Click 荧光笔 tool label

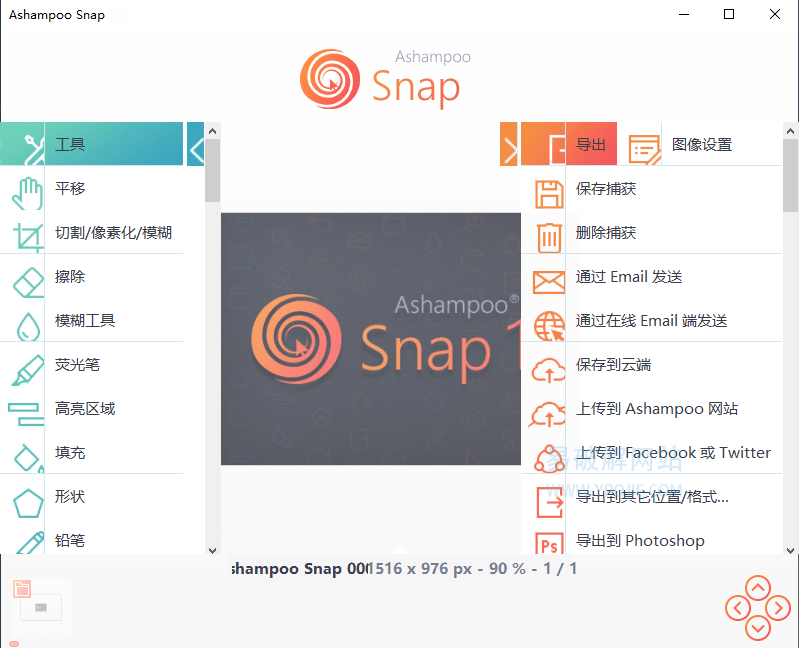pos(77,365)
